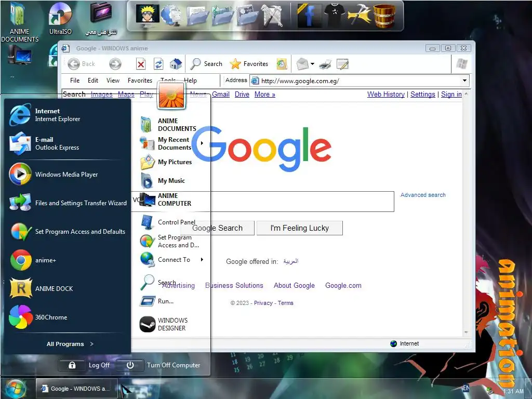Click the black t-shirt icon in dock
532x399 pixels.
[335, 16]
